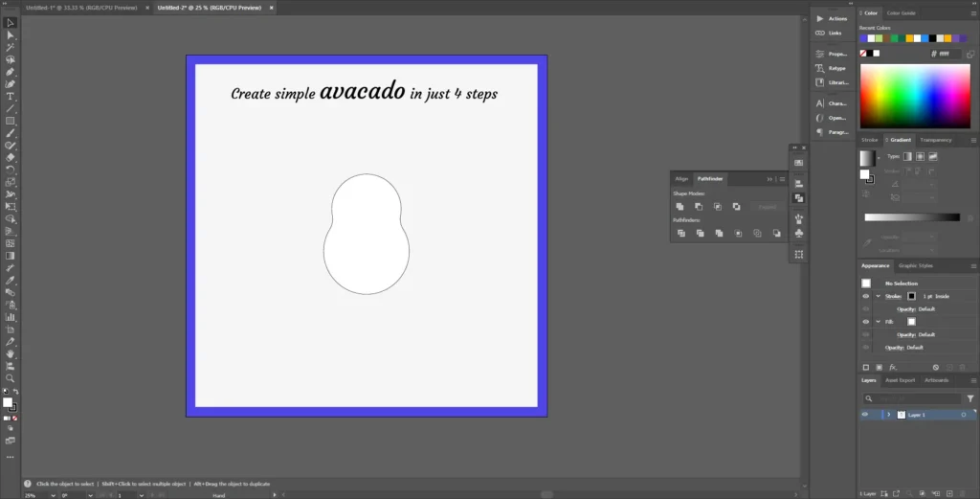Viewport: 980px width, 499px height.
Task: Expand Stroke row in Appearance panel
Action: point(879,296)
